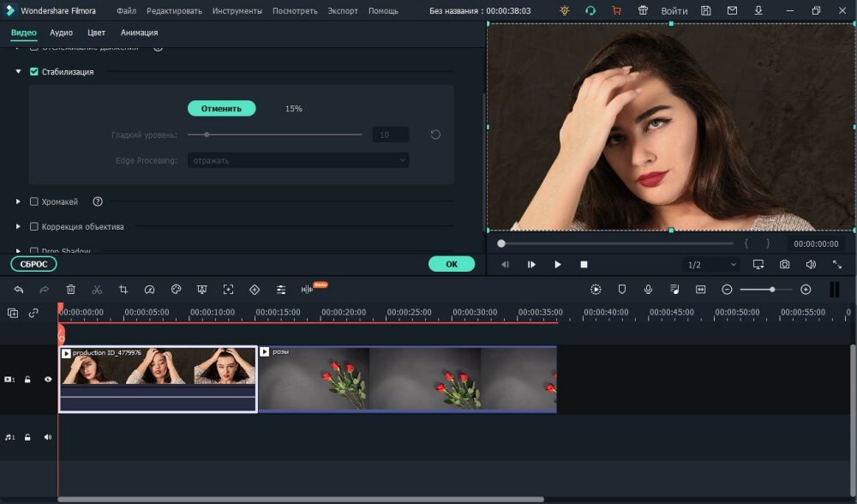The height and width of the screenshot is (504, 857).
Task: Click the green screen icon in toolbar
Action: coord(201,290)
